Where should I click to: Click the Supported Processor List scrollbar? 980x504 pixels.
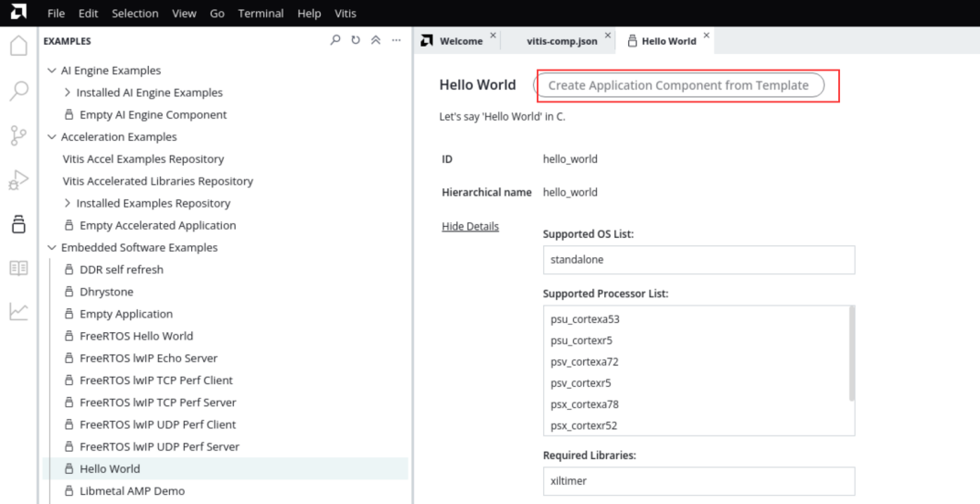point(852,353)
